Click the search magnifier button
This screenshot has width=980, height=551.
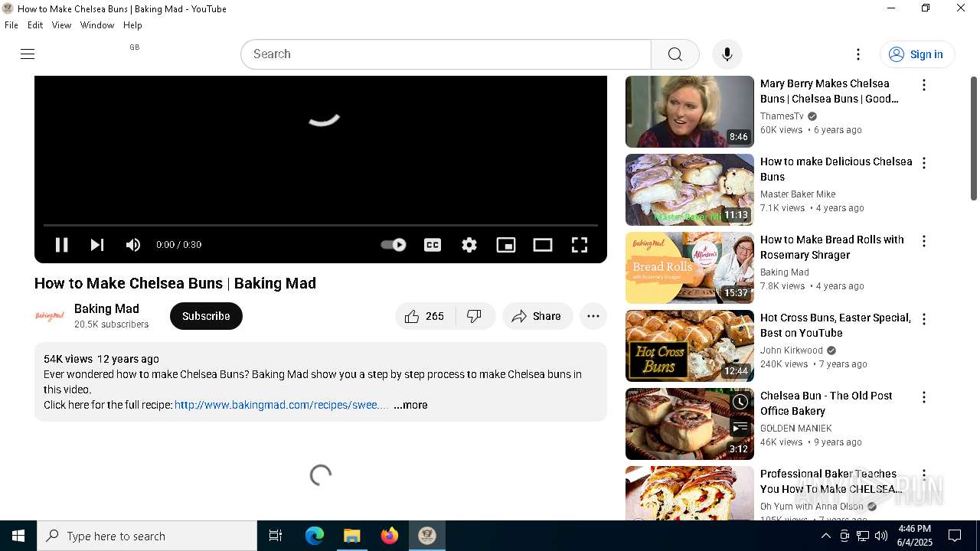(x=675, y=54)
